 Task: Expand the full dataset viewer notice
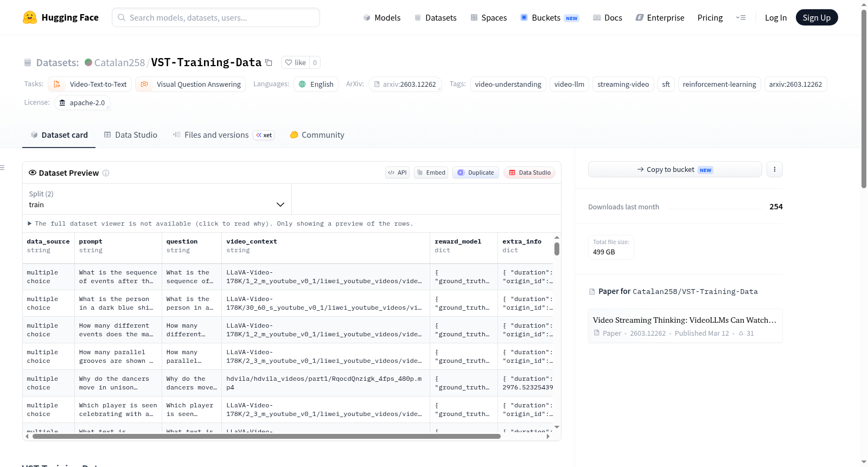click(x=220, y=223)
